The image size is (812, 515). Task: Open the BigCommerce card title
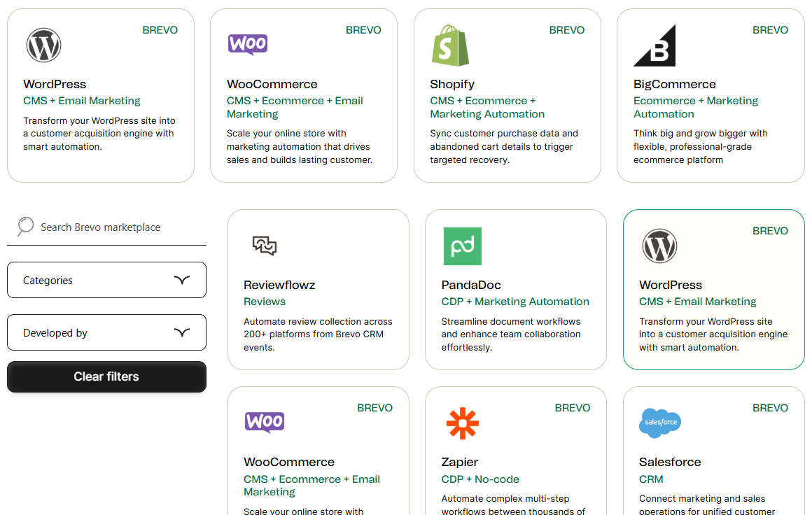674,85
